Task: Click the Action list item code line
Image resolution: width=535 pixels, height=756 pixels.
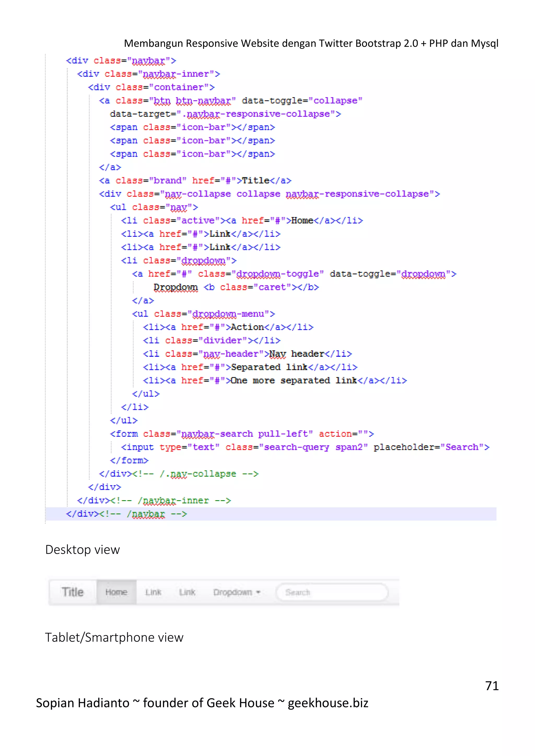Action: pos(228,327)
